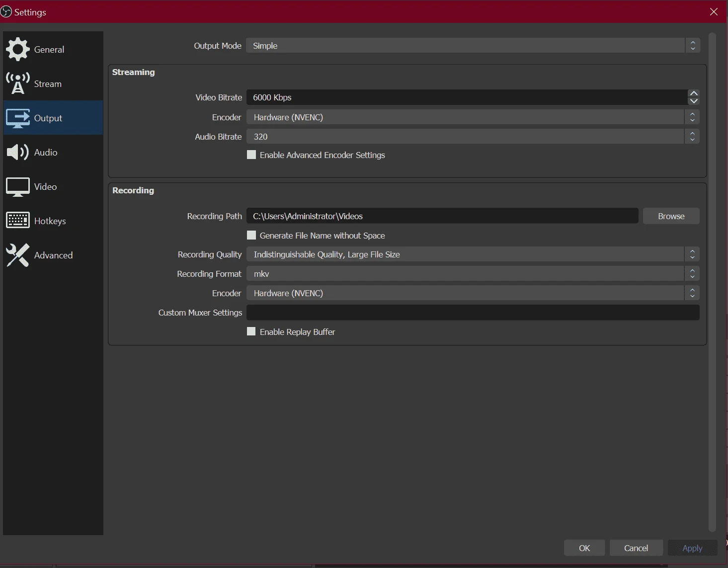Click the Output monitor arrow icon
Image resolution: width=728 pixels, height=568 pixels.
[18, 118]
